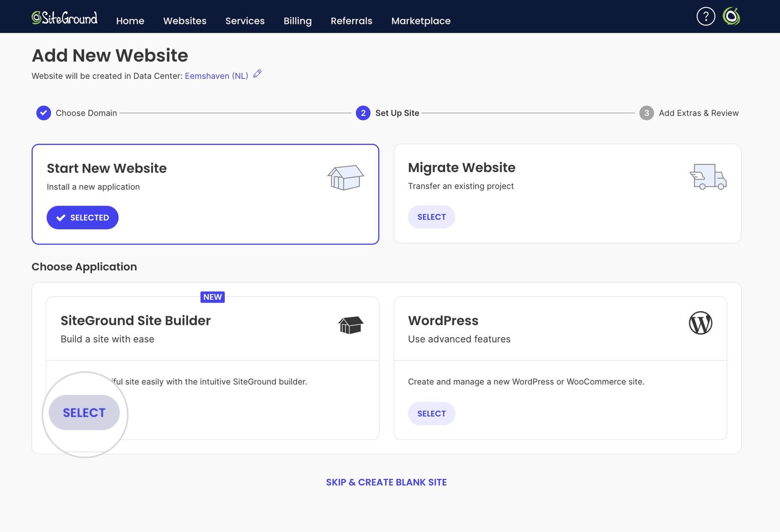Click the 'Use advanced features' text
This screenshot has height=532, width=780.
click(459, 339)
